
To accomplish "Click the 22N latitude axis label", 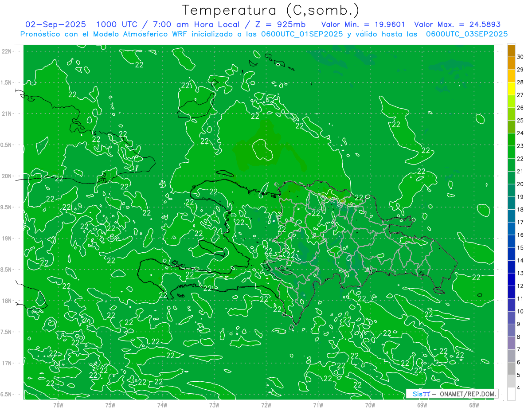I will click(8, 51).
